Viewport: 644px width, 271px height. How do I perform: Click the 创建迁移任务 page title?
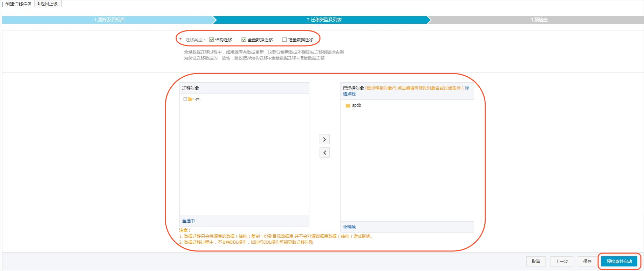pos(18,4)
